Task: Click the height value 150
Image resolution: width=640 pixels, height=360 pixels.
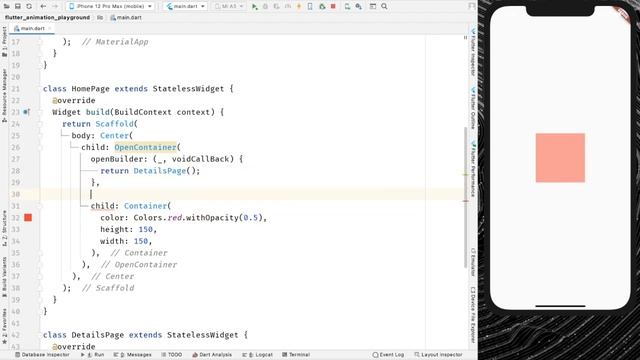Action: [x=145, y=229]
